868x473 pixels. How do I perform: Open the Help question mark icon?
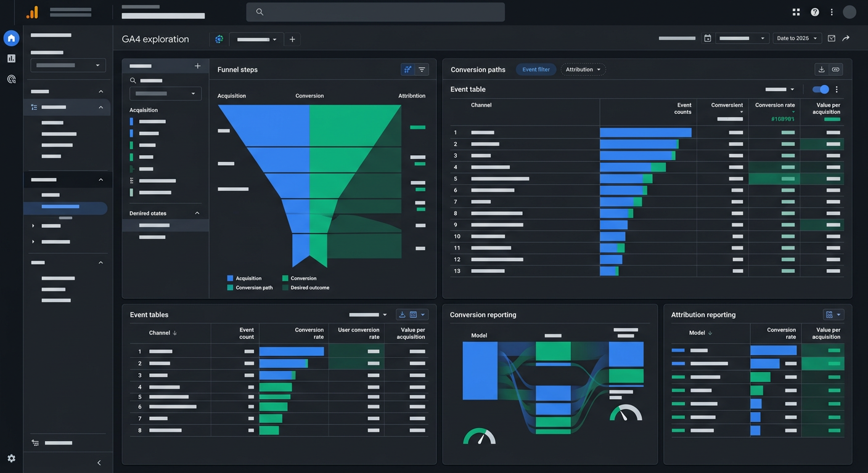coord(815,12)
